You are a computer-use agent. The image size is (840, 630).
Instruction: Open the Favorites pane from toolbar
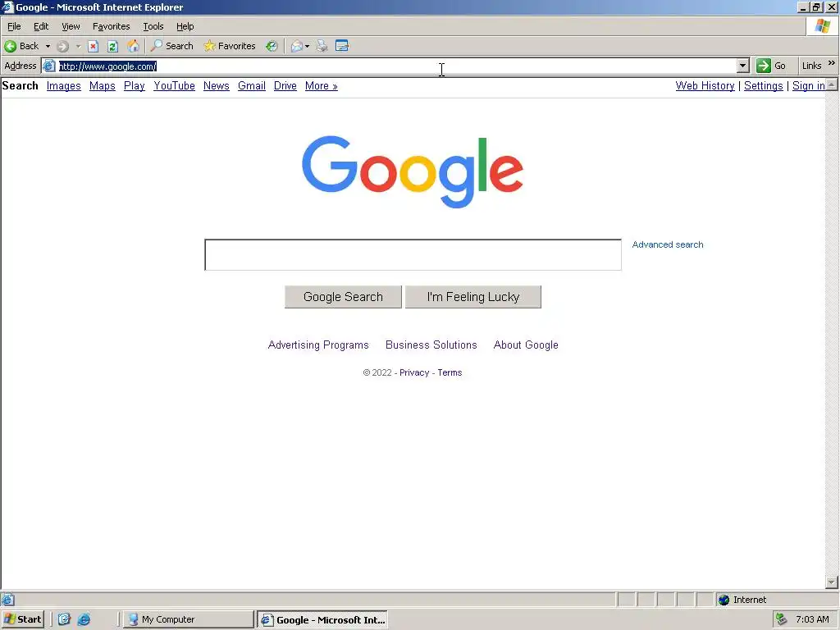pos(230,46)
